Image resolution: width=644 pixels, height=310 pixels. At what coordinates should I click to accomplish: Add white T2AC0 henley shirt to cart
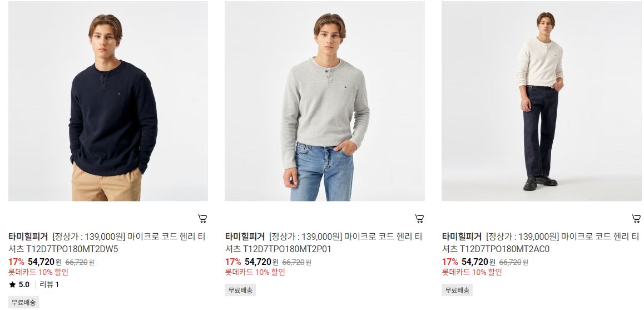(636, 218)
